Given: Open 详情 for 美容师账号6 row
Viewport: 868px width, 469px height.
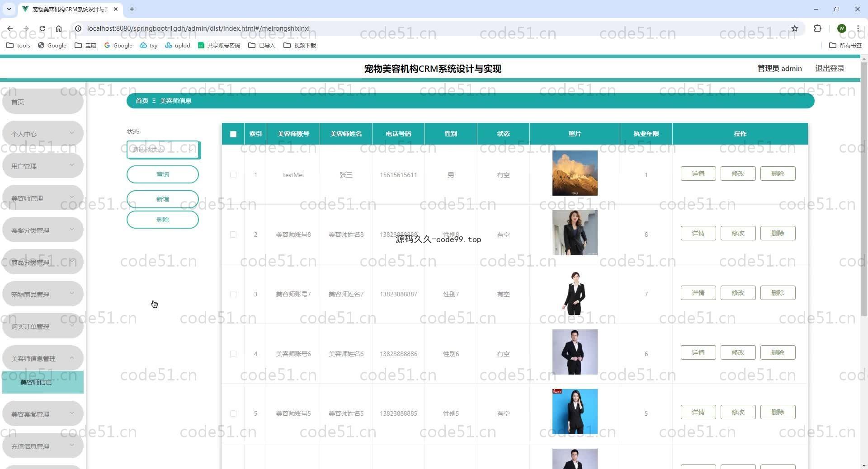Looking at the screenshot, I should 698,352.
